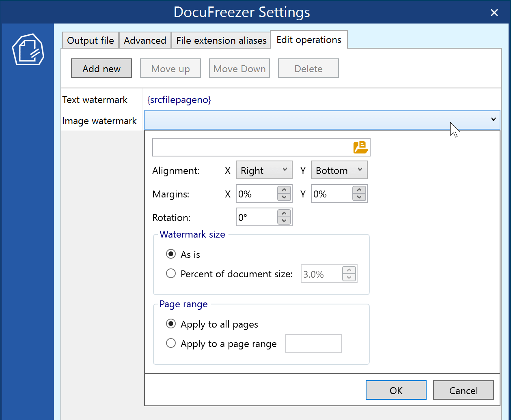Click the Margins Y value field
511x420 pixels.
click(332, 194)
